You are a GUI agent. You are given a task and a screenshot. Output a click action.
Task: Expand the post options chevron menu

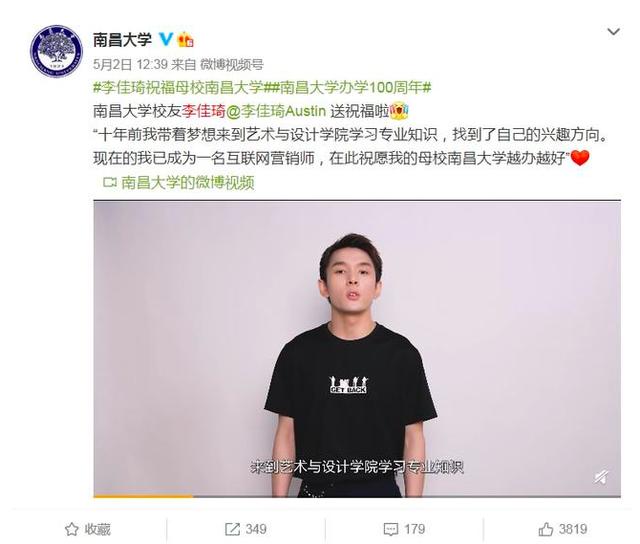(x=613, y=31)
